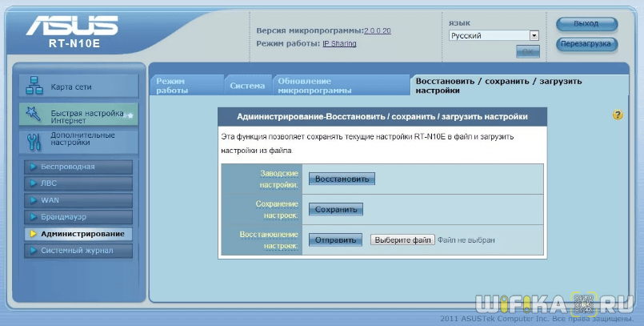
Task: Click the magic wand quick setup icon
Action: 33,114
